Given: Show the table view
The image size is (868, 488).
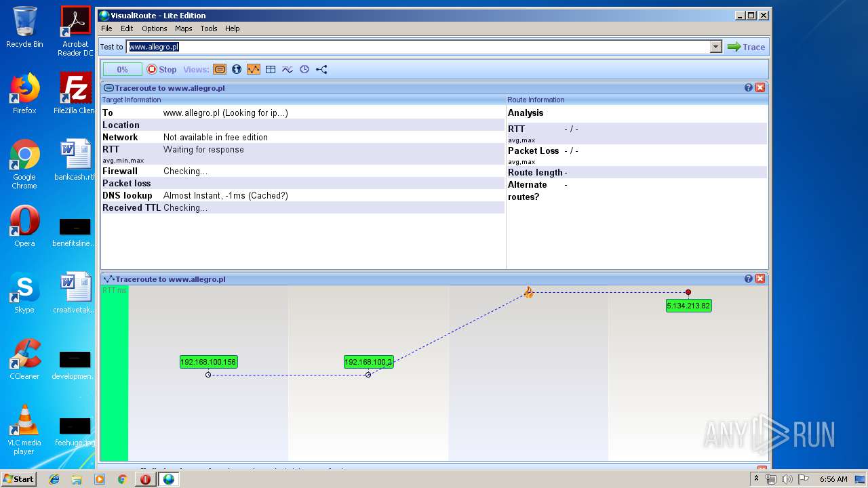Looking at the screenshot, I should (x=271, y=69).
